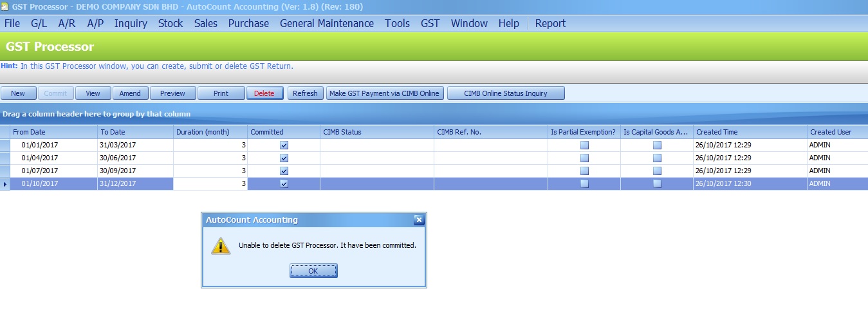Click the Preview toolbar button
Image resolution: width=868 pixels, height=336 pixels.
point(172,93)
